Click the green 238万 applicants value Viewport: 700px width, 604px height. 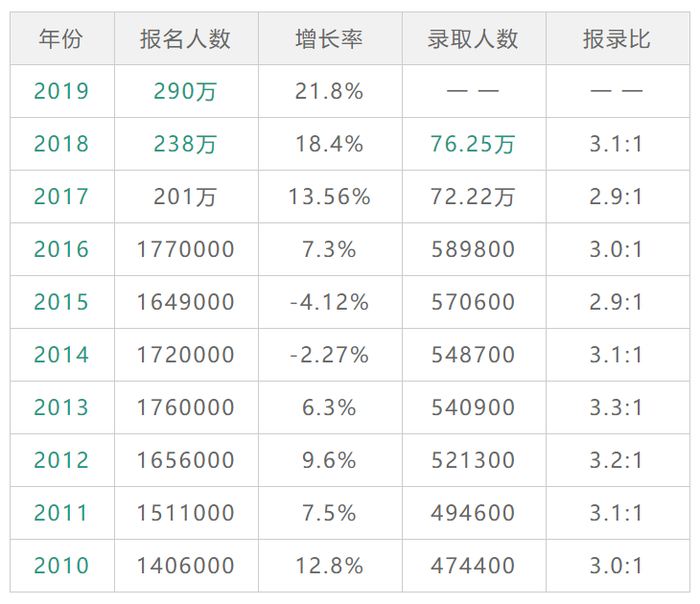point(186,144)
